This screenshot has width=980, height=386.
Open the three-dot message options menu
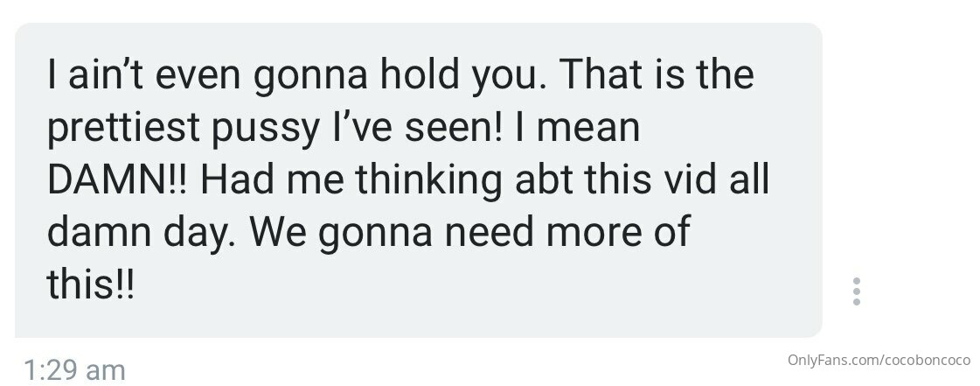856,291
